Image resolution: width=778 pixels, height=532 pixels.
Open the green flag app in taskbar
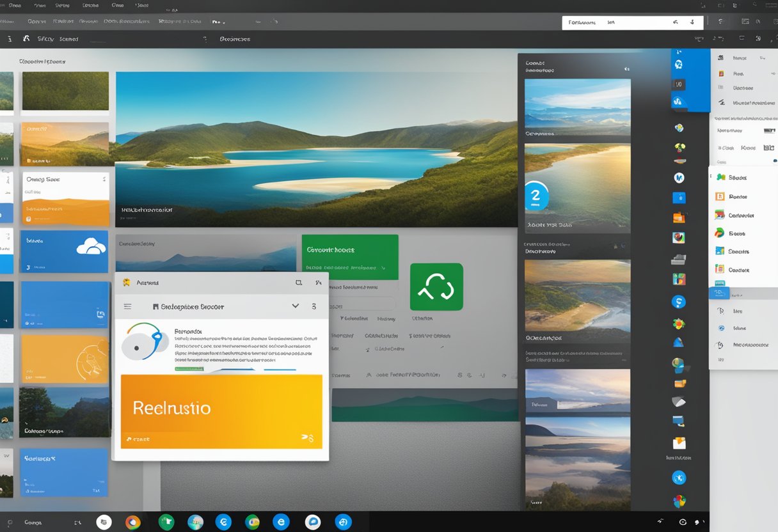[x=166, y=522]
